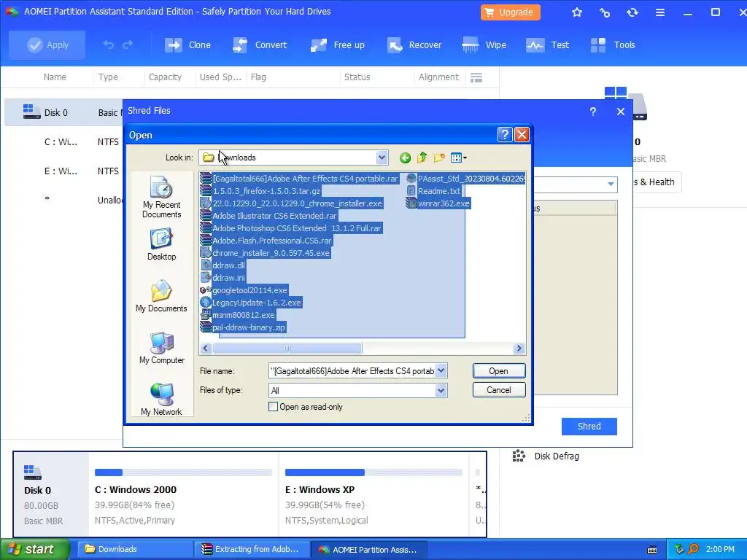Screen dimensions: 747x560
Task: Click the refresh icon in title bar
Action: coord(632,12)
